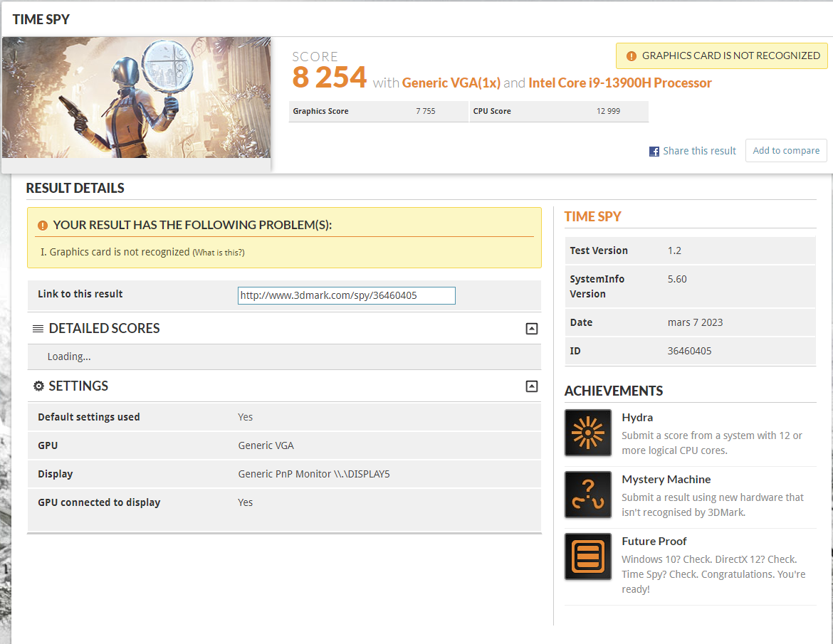Open the Mystery Machine achievement icon

click(587, 495)
